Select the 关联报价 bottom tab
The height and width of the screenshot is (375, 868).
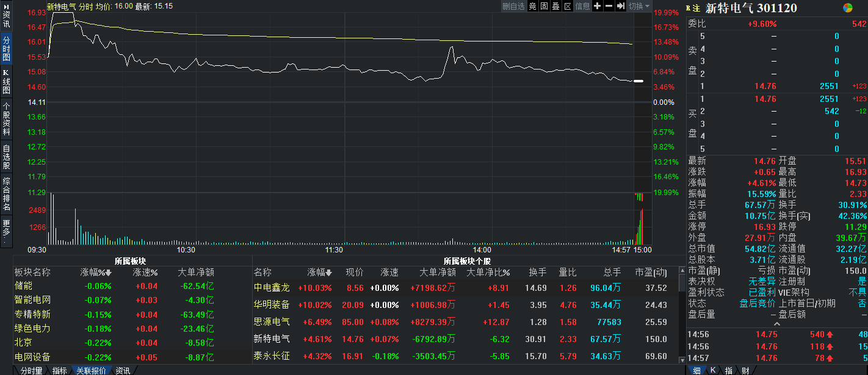pos(91,371)
